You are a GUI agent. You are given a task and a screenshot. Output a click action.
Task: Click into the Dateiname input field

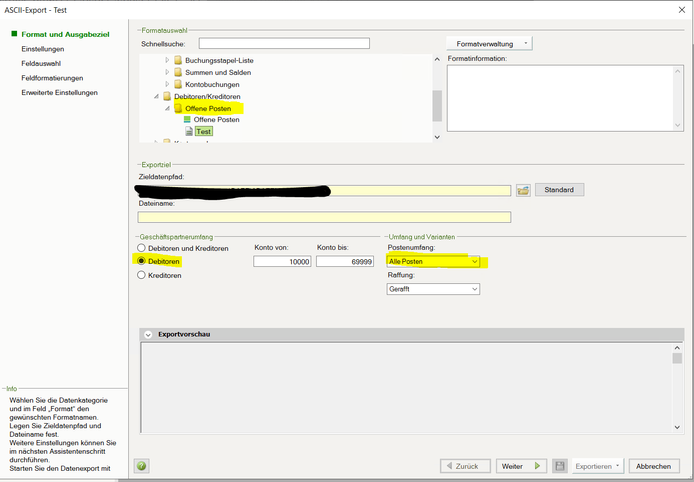(x=324, y=217)
